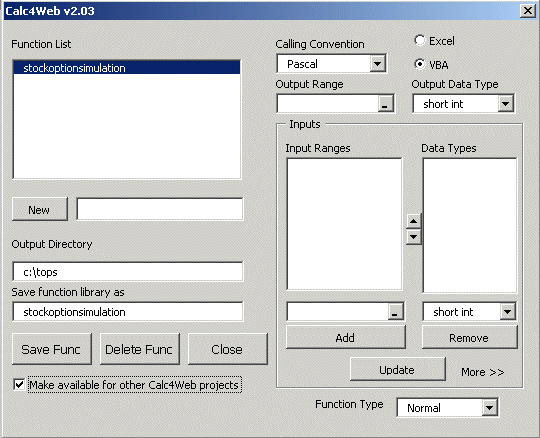Viewport: 540px width, 438px height.
Task: Click the Remove button
Action: click(x=469, y=337)
